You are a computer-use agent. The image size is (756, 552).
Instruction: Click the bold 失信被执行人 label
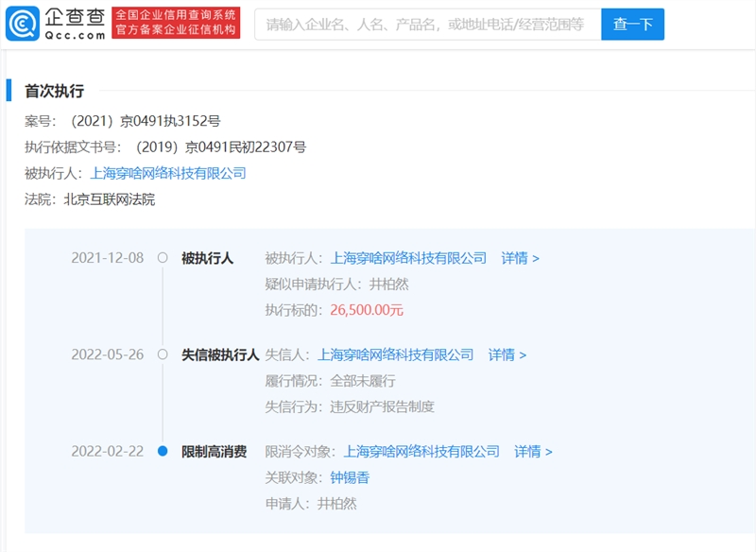tap(220, 354)
